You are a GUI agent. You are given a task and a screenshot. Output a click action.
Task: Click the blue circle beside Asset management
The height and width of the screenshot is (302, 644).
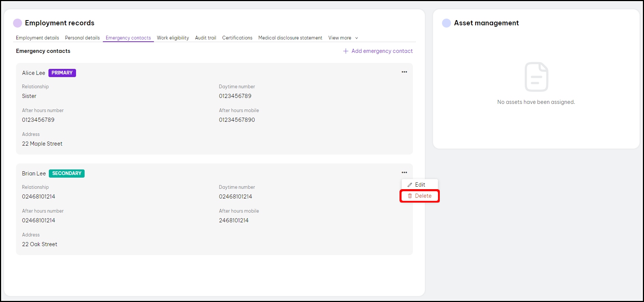tap(446, 23)
